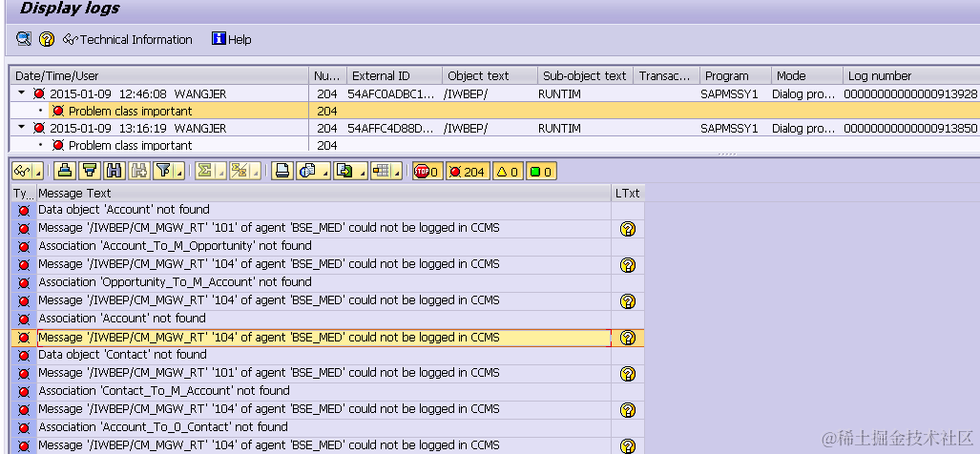Collapse the 13:16:19 WANGJER log node
Image resolution: width=980 pixels, height=454 pixels.
(22, 128)
